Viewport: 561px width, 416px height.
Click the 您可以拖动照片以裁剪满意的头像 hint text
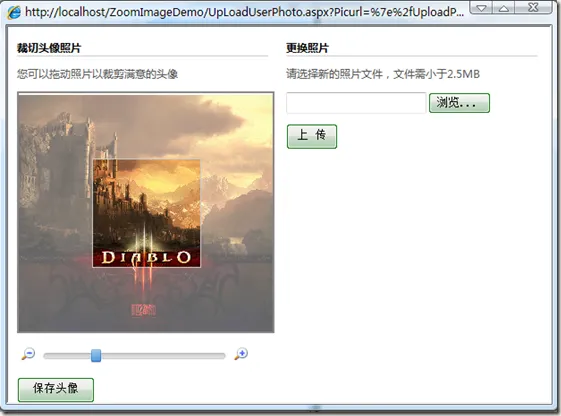pyautogui.click(x=97, y=74)
